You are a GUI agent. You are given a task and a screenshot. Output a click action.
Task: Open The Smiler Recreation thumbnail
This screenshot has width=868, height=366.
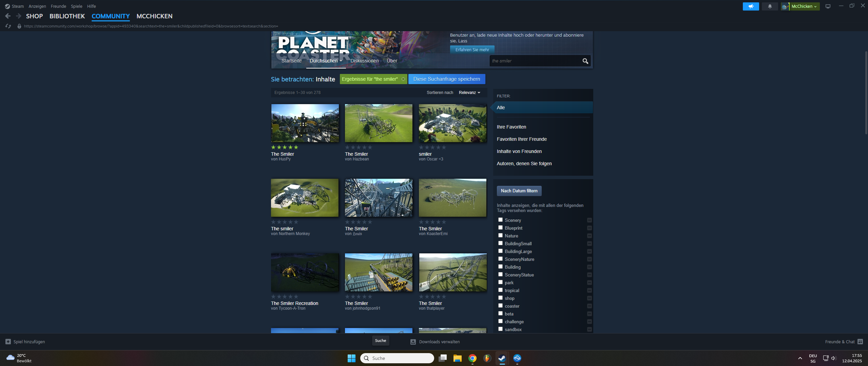click(x=305, y=272)
